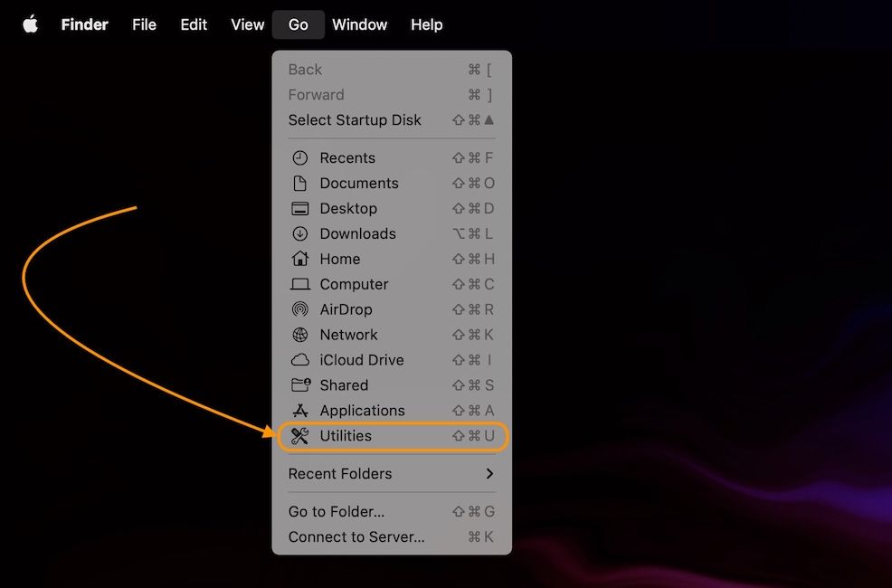
Task: Open the File menu
Action: [144, 24]
